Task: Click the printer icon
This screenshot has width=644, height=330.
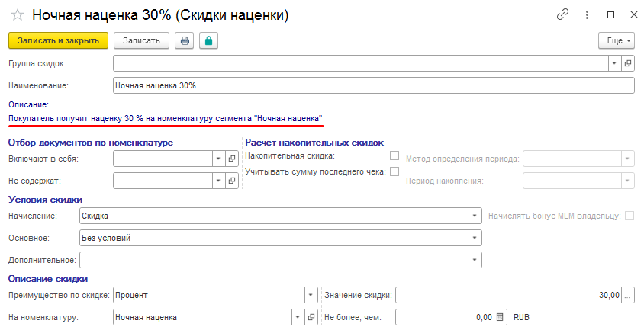Action: pos(185,40)
